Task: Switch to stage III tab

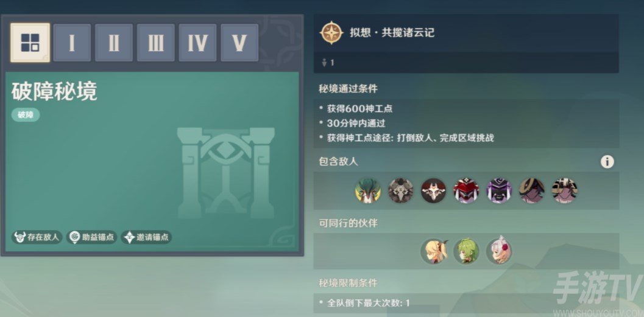Action: 155,43
